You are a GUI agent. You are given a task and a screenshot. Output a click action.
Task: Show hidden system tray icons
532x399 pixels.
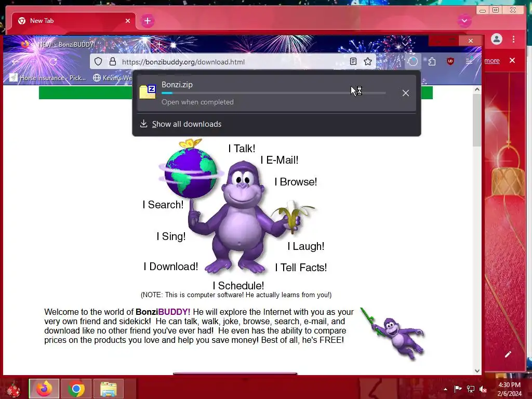(x=445, y=389)
